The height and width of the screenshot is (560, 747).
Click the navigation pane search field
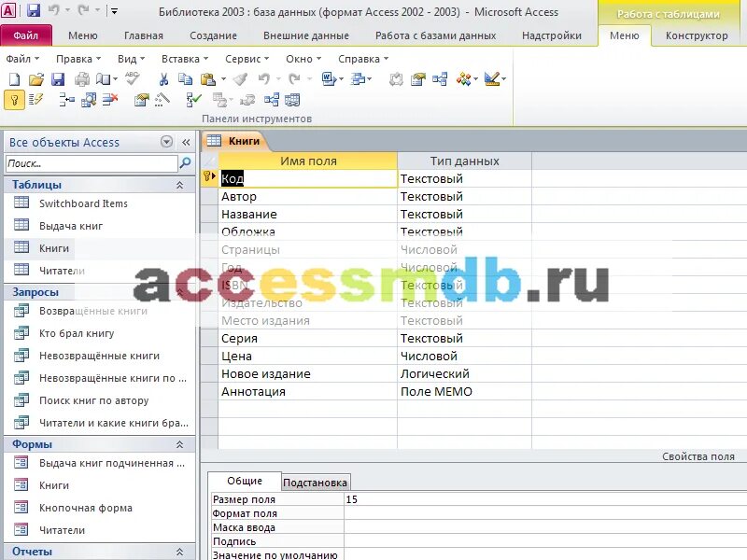(x=92, y=163)
